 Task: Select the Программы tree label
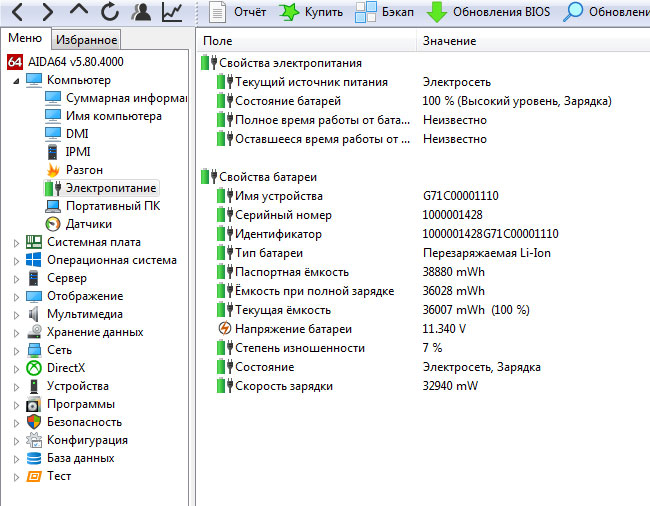point(81,404)
